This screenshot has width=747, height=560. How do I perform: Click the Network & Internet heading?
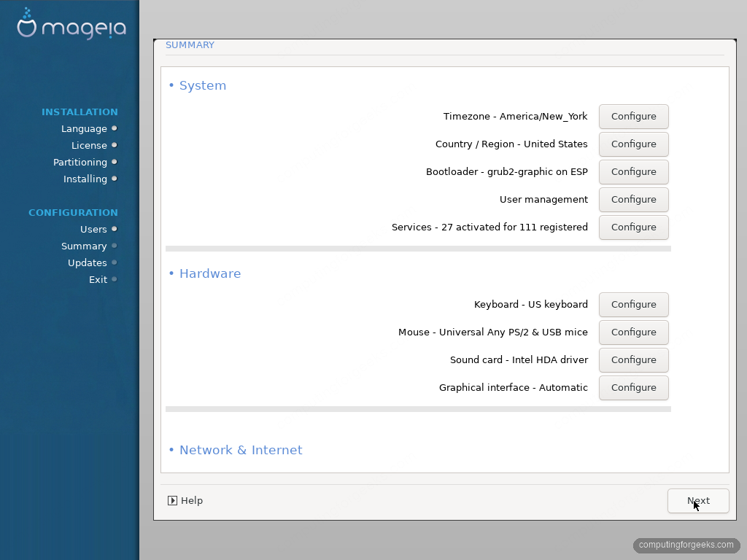pyautogui.click(x=241, y=450)
